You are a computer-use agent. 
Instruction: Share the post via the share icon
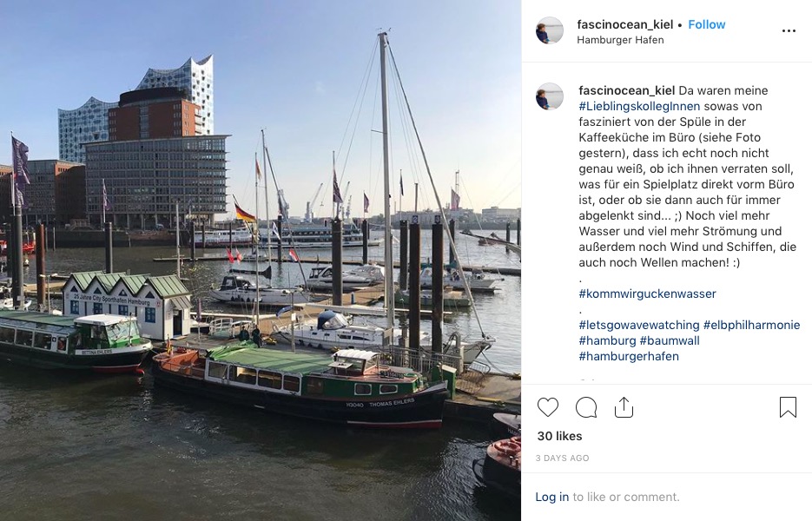(x=624, y=407)
